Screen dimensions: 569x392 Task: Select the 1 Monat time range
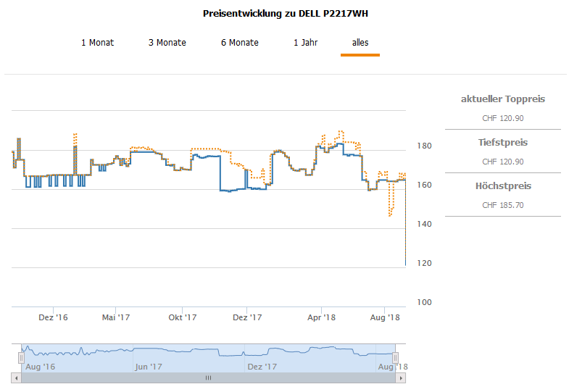point(97,43)
